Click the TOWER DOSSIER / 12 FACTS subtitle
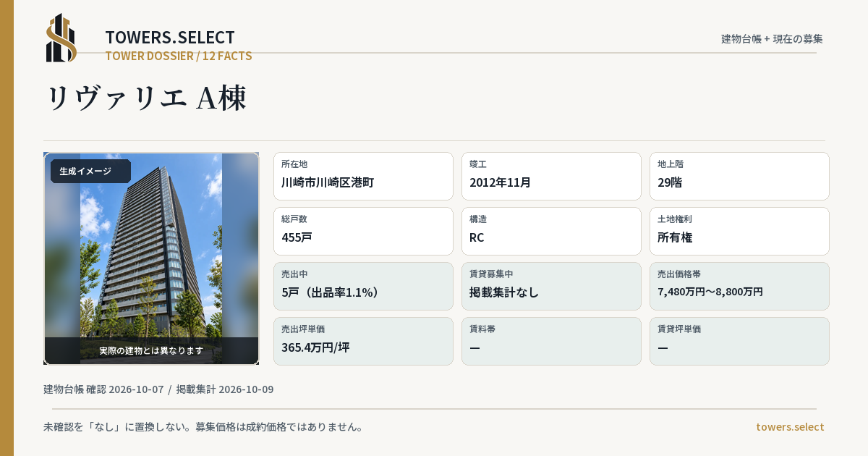This screenshot has width=868, height=456. pos(179,56)
